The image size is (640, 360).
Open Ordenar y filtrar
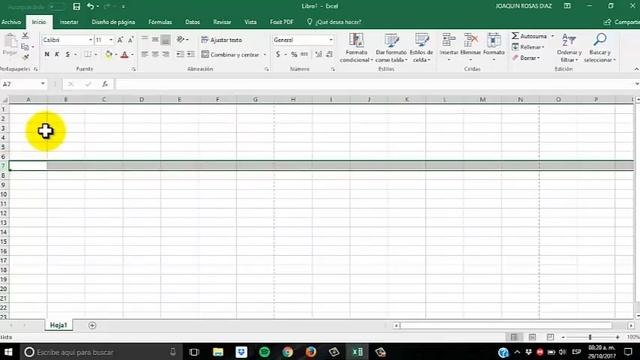569,48
